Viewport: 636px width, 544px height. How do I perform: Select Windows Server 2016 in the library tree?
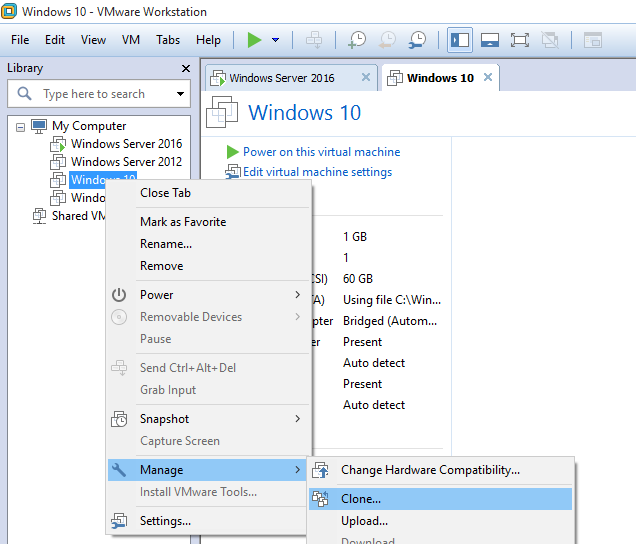127,144
